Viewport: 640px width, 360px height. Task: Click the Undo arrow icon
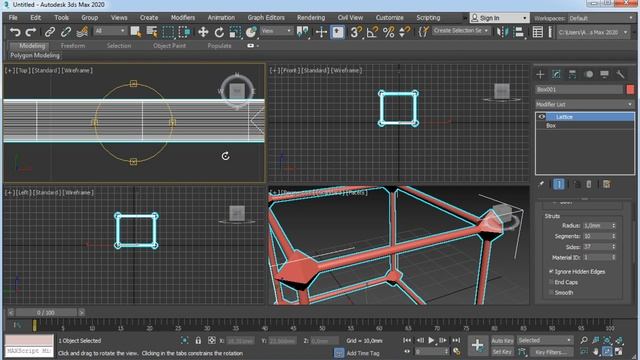point(15,32)
